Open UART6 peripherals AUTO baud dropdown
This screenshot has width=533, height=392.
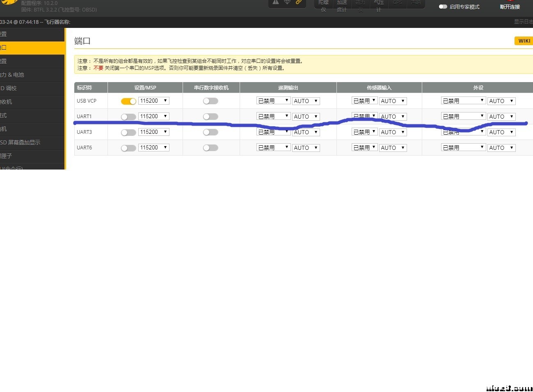pos(501,148)
